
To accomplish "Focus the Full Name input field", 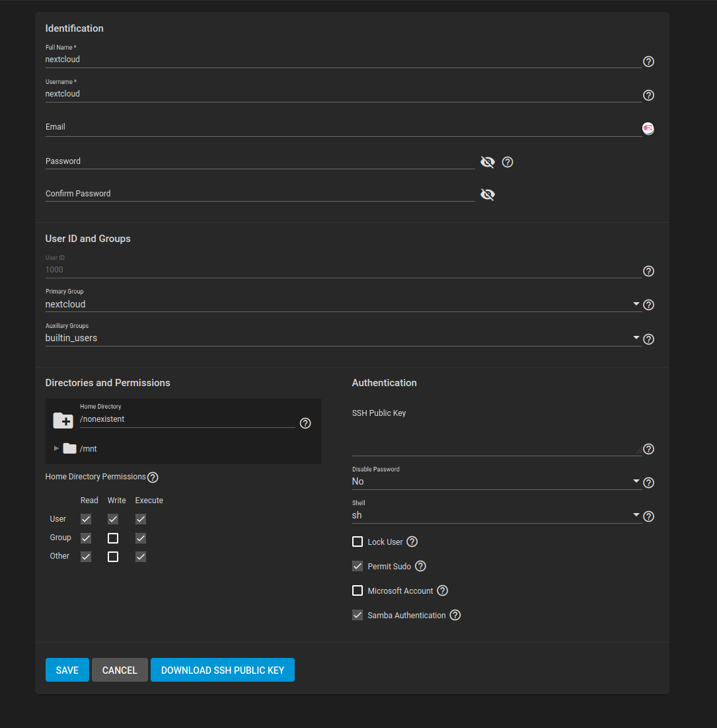I will (x=344, y=60).
